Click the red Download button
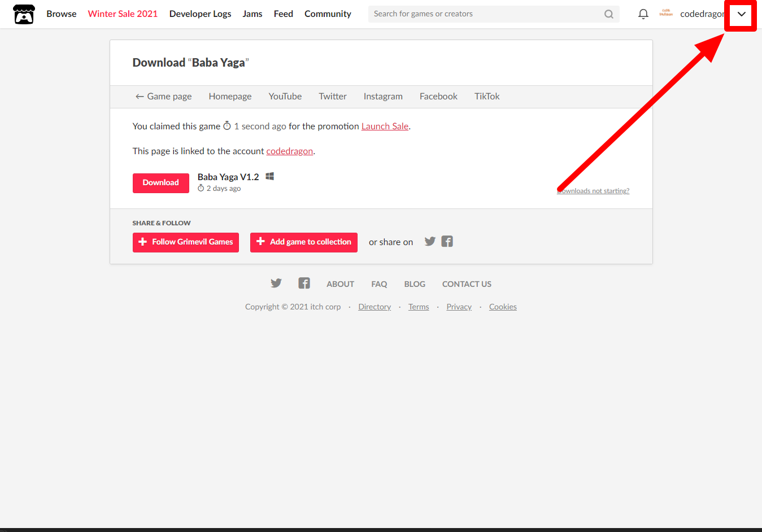 [161, 183]
